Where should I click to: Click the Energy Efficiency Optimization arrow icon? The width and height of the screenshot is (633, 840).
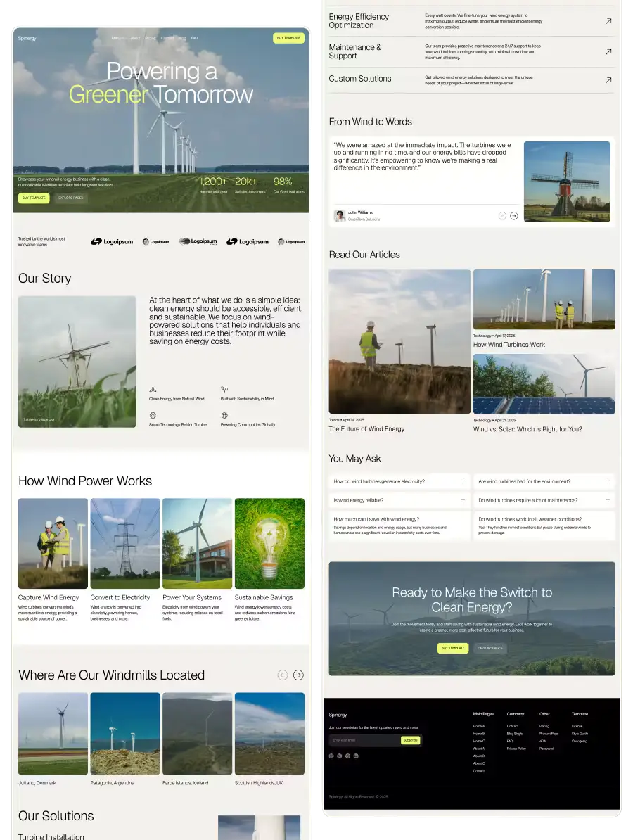(608, 21)
